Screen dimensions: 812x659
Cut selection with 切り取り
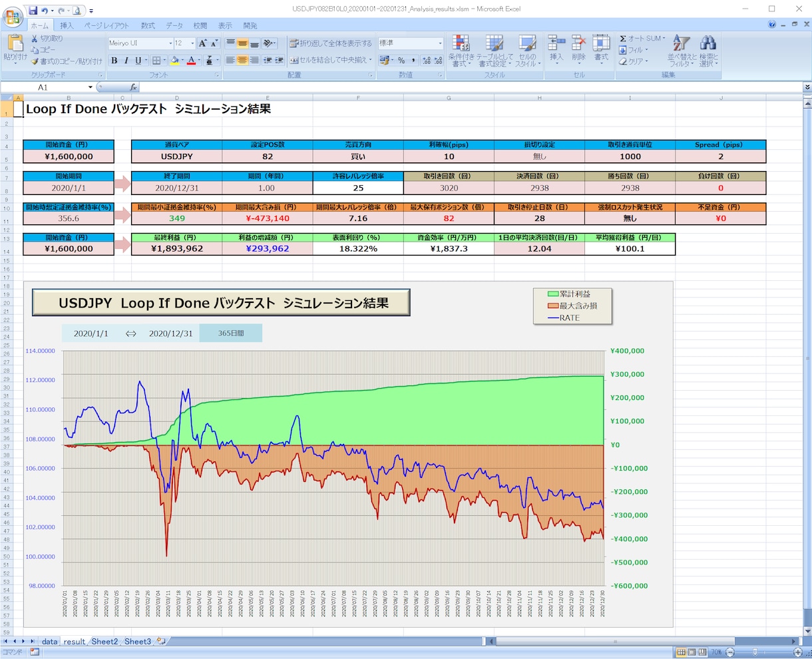(x=47, y=39)
